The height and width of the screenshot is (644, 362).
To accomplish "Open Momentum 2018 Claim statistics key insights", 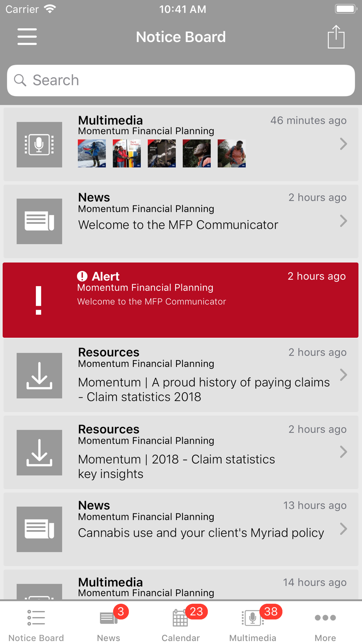I will point(176,467).
